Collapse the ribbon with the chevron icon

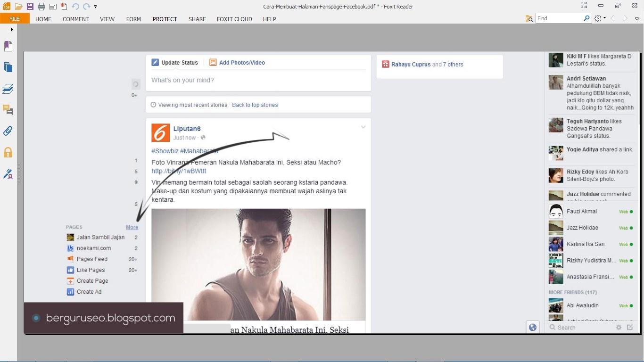pyautogui.click(x=637, y=19)
